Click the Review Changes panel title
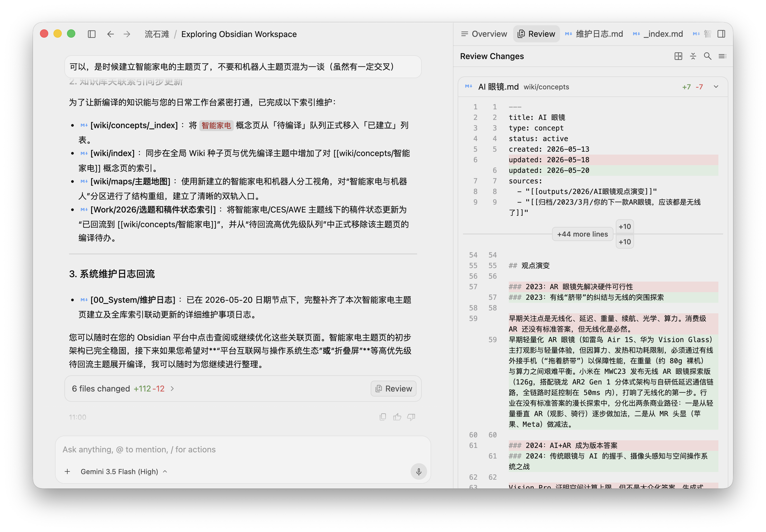Image resolution: width=766 pixels, height=532 pixels. point(492,56)
